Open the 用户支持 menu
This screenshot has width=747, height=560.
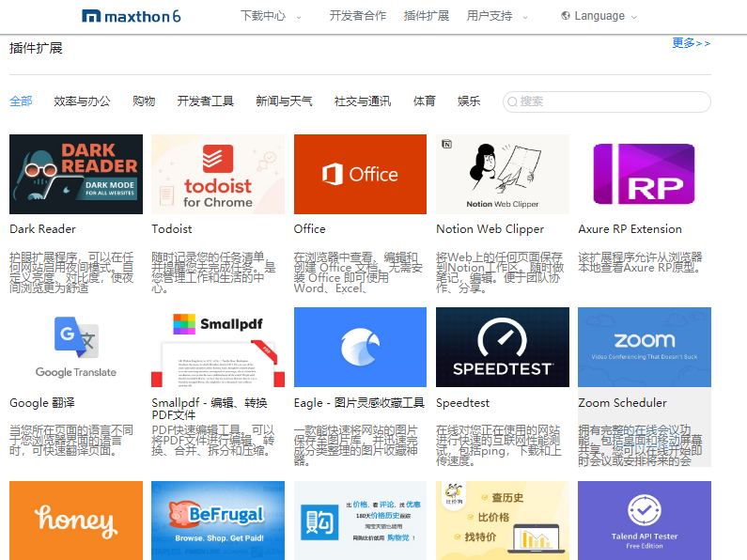(x=490, y=16)
